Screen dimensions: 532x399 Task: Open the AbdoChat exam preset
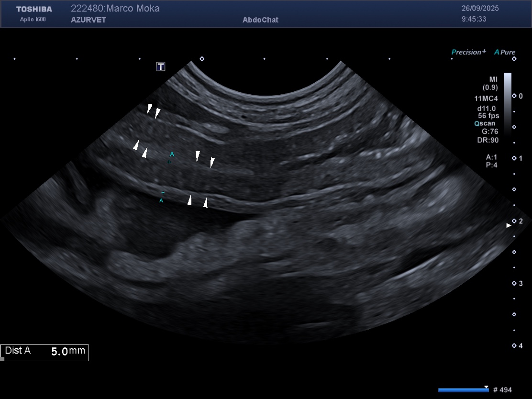click(260, 20)
